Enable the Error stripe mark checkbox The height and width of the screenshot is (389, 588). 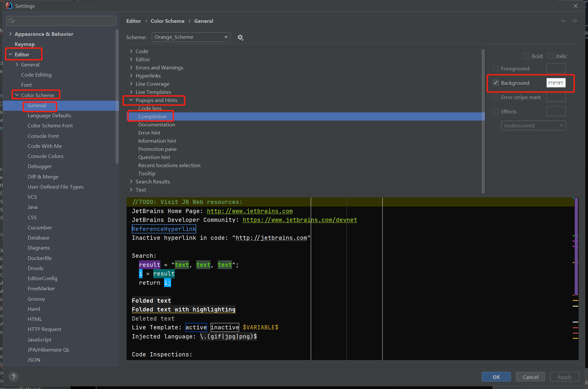click(496, 97)
